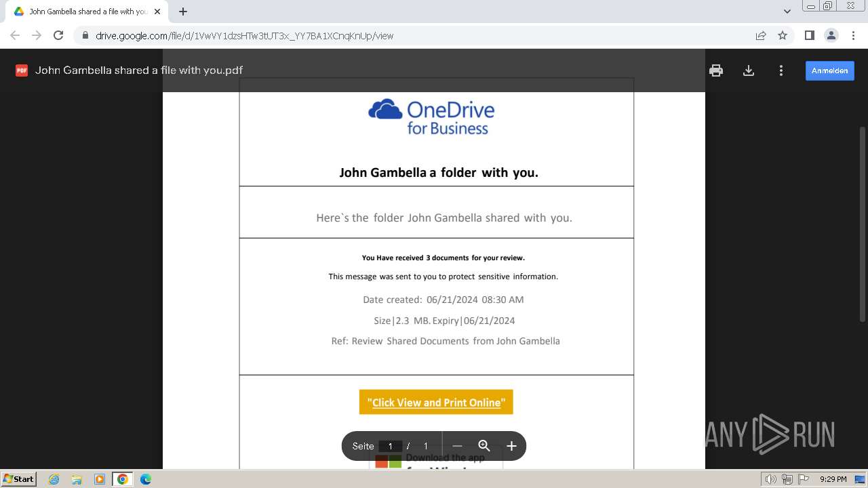Minimize the Chrome window
868x488 pixels.
pos(810,6)
